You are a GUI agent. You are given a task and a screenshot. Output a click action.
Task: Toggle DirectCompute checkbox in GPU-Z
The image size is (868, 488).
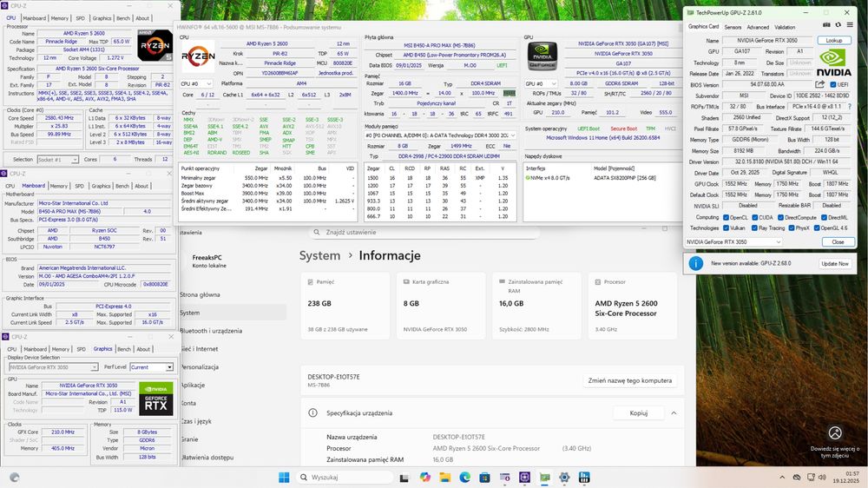coord(780,217)
